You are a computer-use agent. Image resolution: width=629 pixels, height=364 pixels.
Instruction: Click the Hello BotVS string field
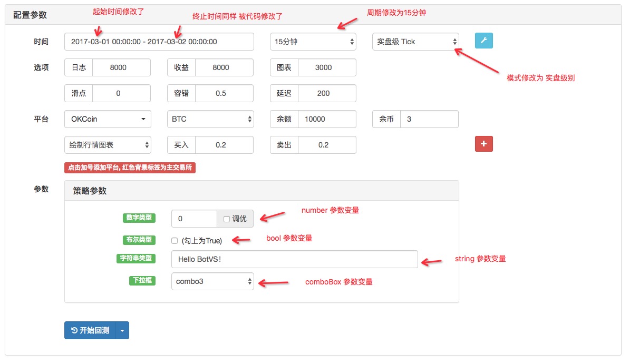pos(294,259)
